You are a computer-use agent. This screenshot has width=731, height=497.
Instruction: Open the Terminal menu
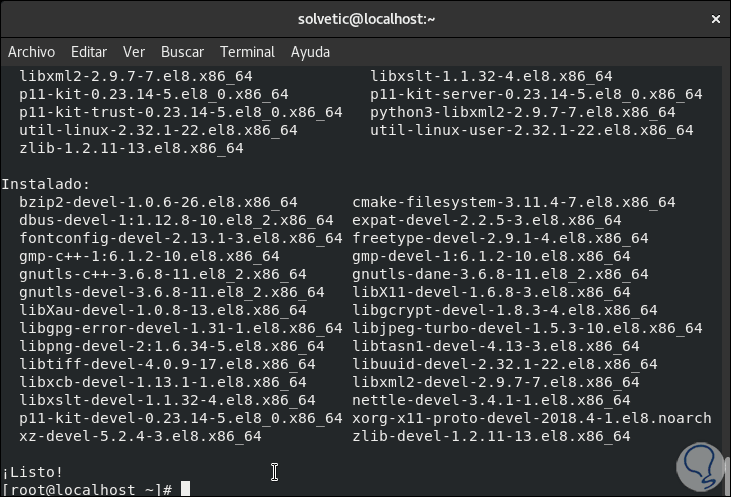pos(247,52)
